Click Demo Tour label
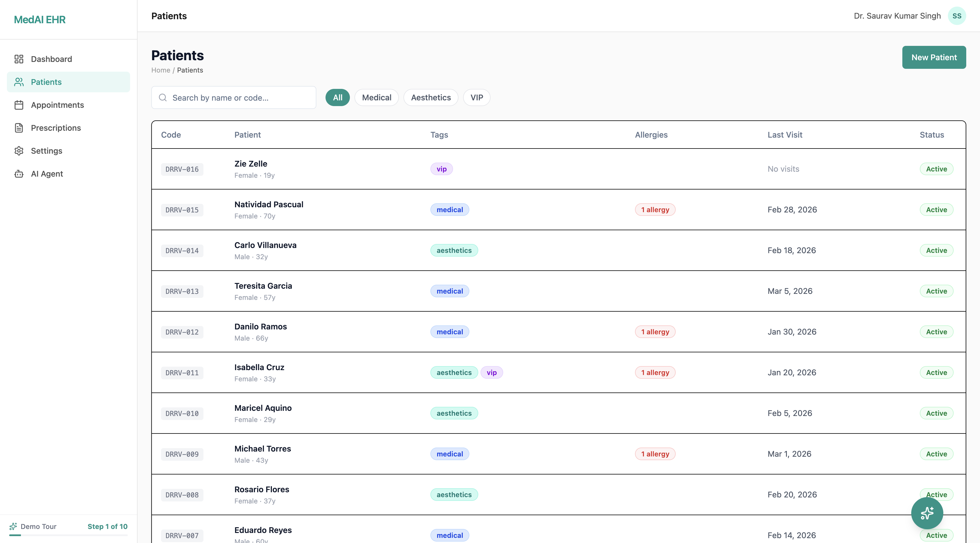Screen dimensions: 980x543 coord(38,526)
